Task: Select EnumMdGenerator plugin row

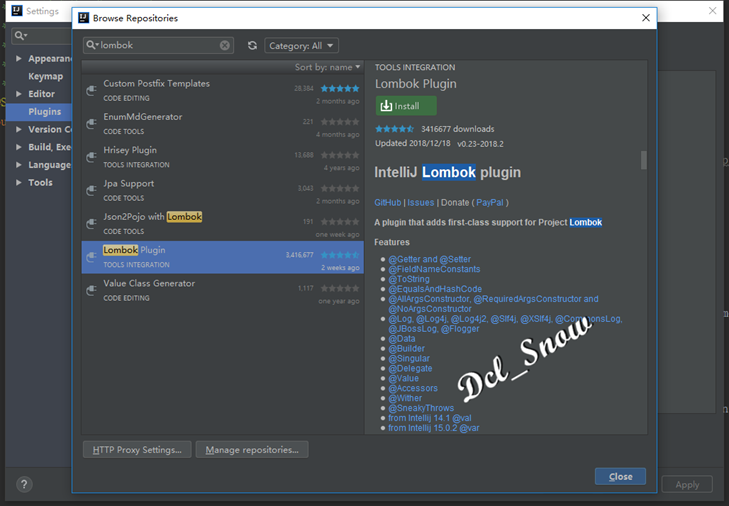Action: [222, 124]
